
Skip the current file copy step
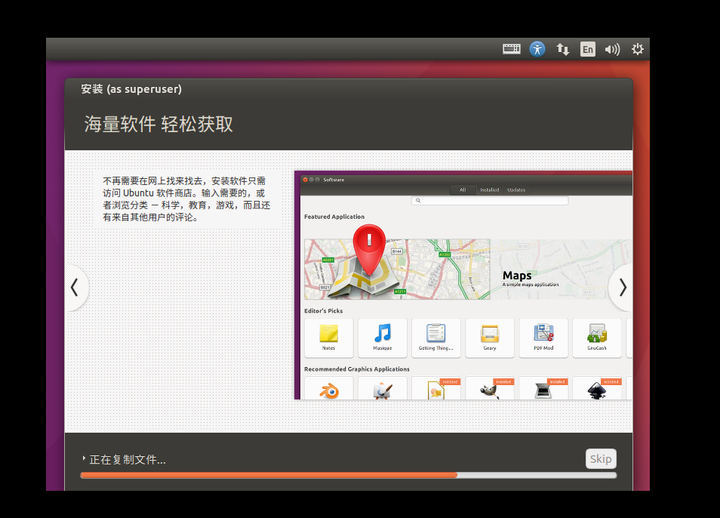(601, 459)
